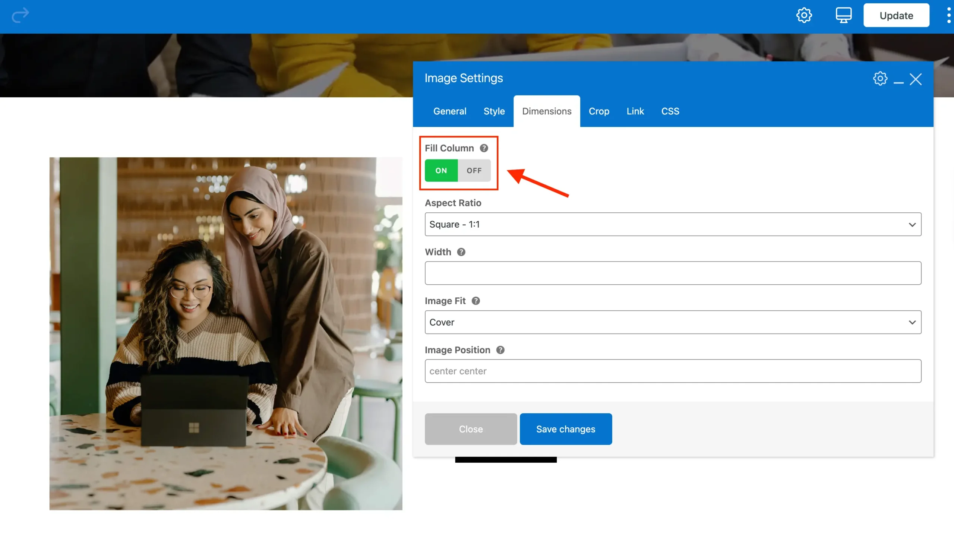This screenshot has height=560, width=954.
Task: Click the Width input field
Action: click(673, 273)
